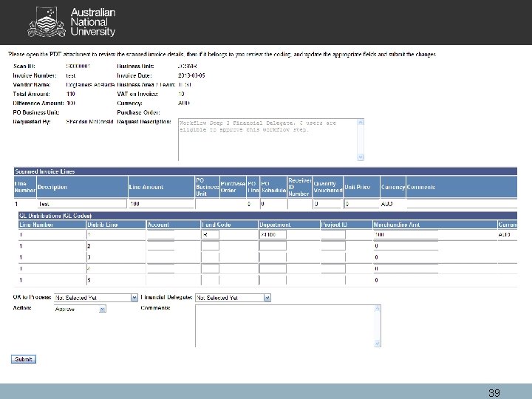Click the PO Schedule field in line 1
The image size is (532, 399).
pyautogui.click(x=273, y=204)
